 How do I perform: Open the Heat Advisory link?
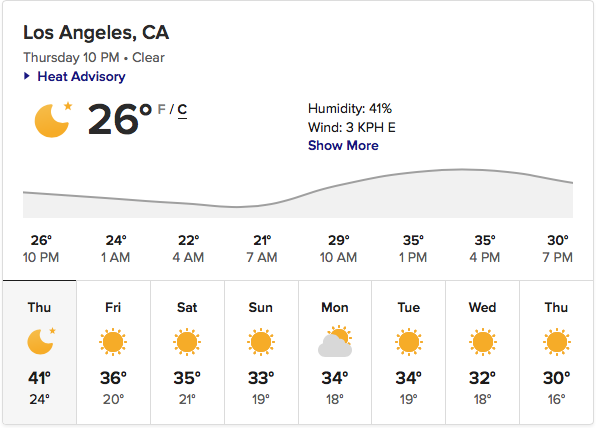[x=81, y=76]
